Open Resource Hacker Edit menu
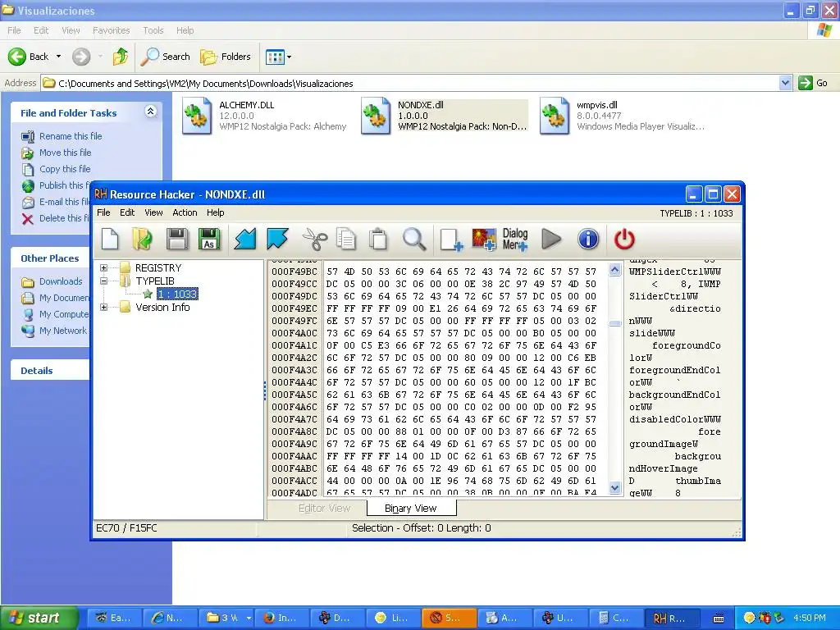Screen dimensions: 840x630 coord(127,212)
